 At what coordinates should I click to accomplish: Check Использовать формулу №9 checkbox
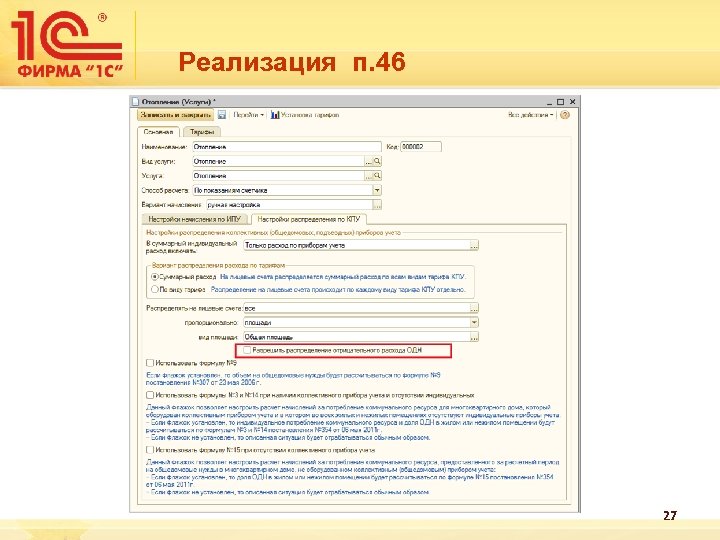tap(150, 363)
